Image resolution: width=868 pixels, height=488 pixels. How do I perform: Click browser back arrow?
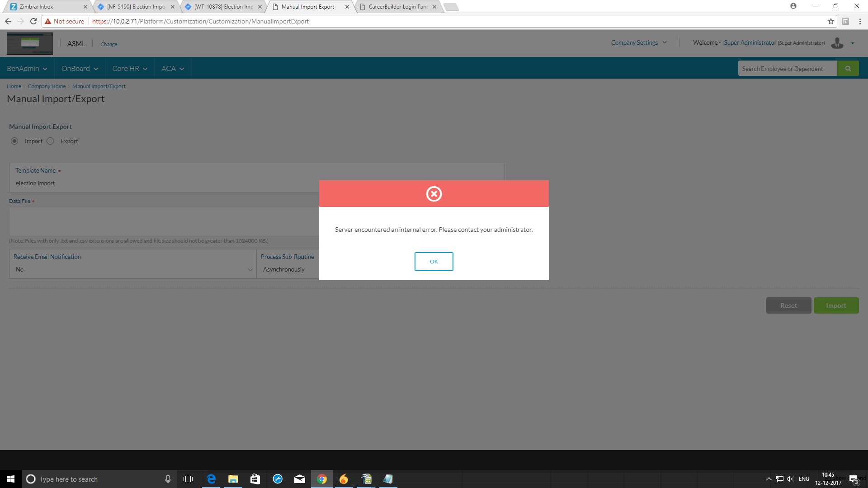(8, 21)
